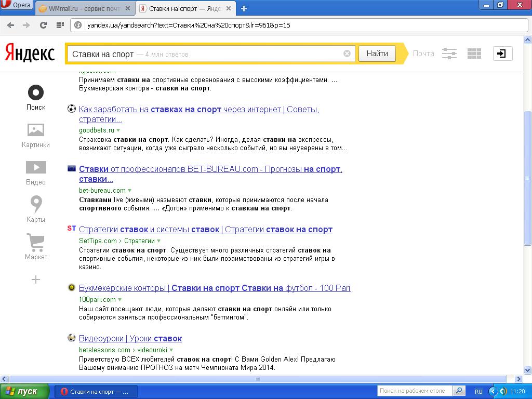Click the bet-bureau.com green URL
Image resolution: width=532 pixels, height=399 pixels.
coord(102,191)
